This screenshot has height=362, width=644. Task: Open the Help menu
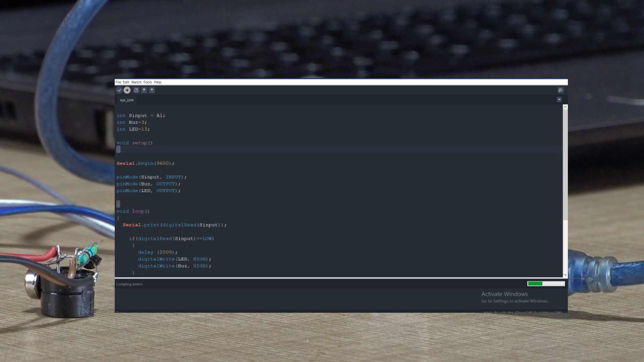[158, 82]
